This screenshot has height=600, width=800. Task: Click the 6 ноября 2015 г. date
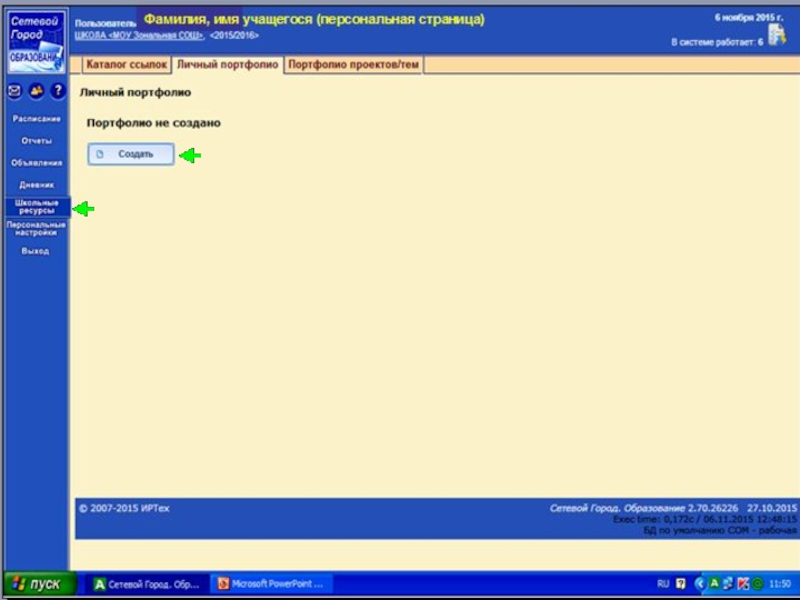click(x=748, y=18)
